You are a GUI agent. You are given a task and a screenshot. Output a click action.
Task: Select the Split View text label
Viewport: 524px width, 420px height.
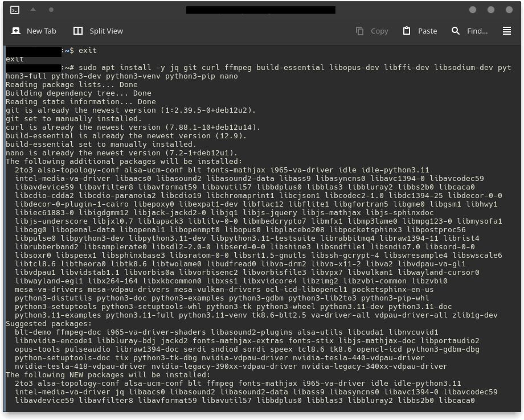(106, 31)
